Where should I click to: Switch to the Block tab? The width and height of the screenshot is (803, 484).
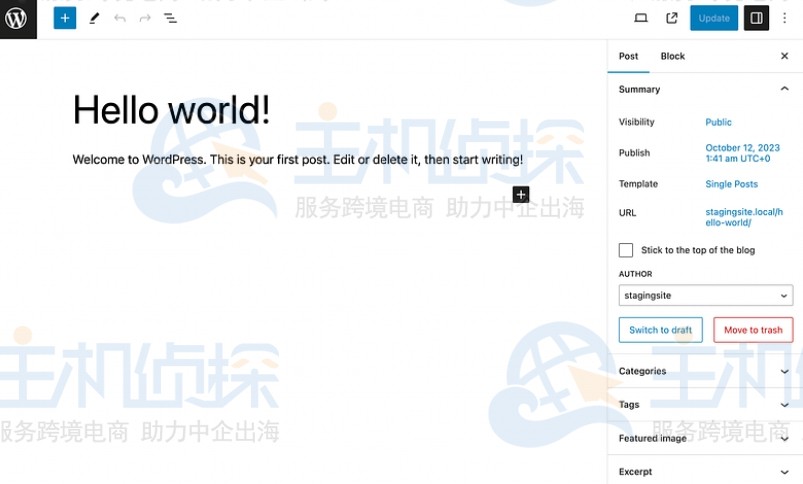point(673,56)
